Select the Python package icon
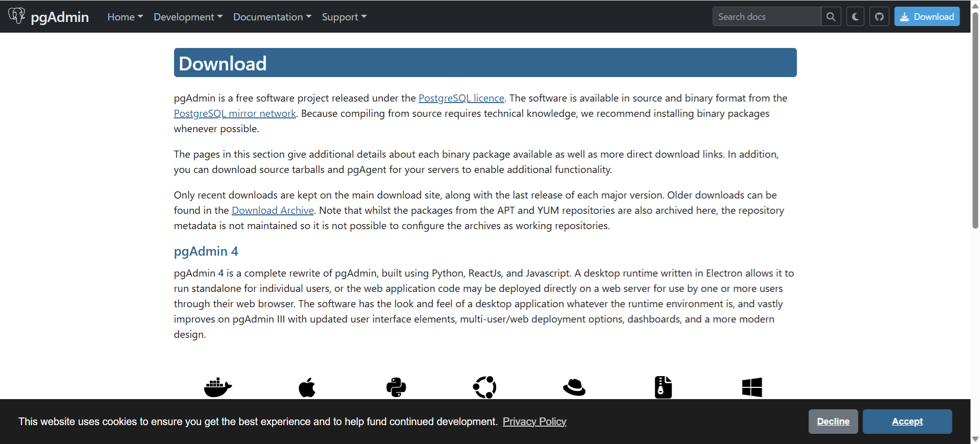 coord(396,387)
